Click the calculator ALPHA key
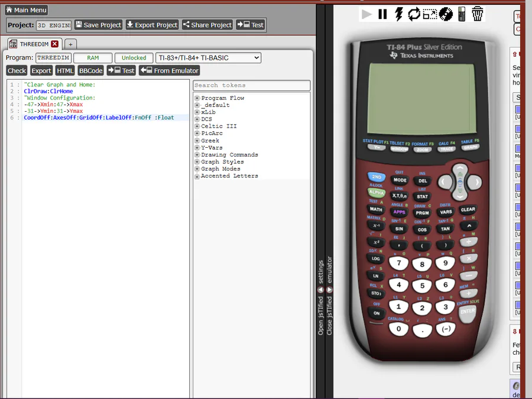The image size is (532, 399). pyautogui.click(x=377, y=192)
